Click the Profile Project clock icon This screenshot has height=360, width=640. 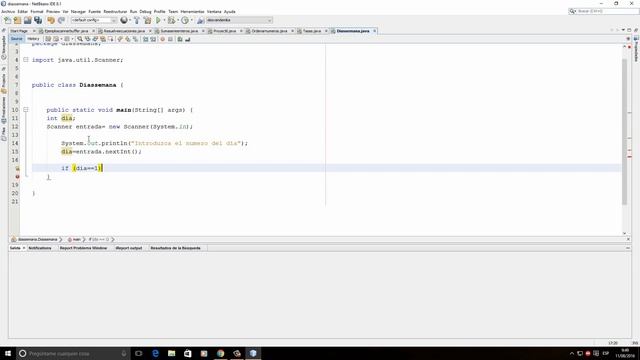tap(185, 20)
